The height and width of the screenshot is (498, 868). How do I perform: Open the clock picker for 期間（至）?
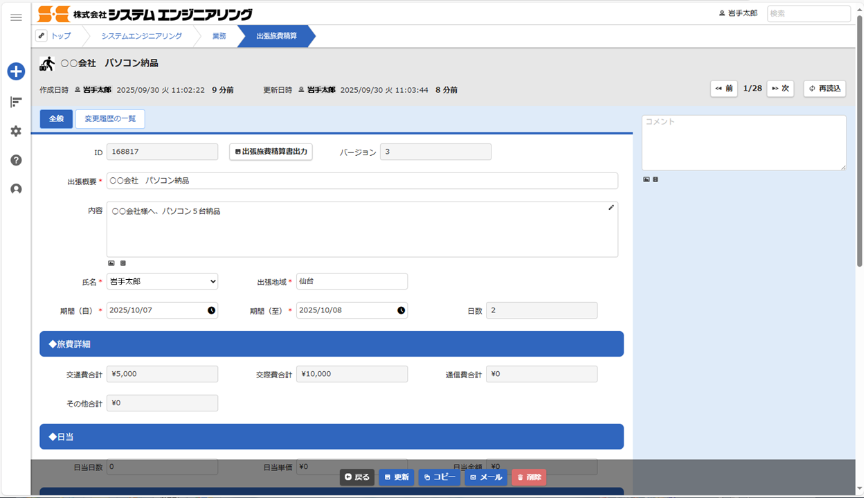point(401,310)
